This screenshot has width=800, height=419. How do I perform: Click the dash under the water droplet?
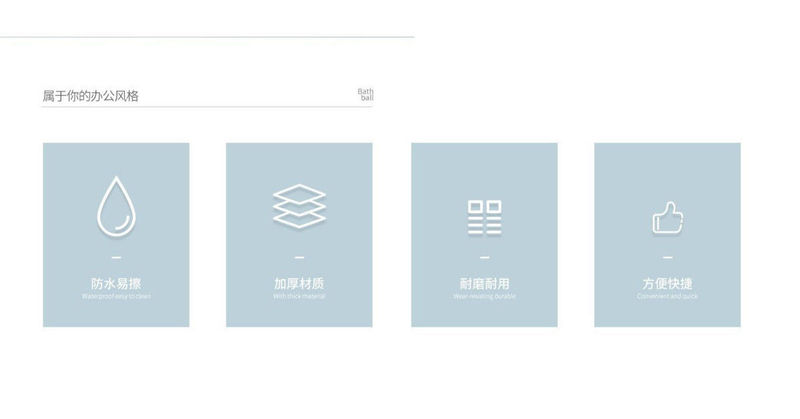(116, 258)
